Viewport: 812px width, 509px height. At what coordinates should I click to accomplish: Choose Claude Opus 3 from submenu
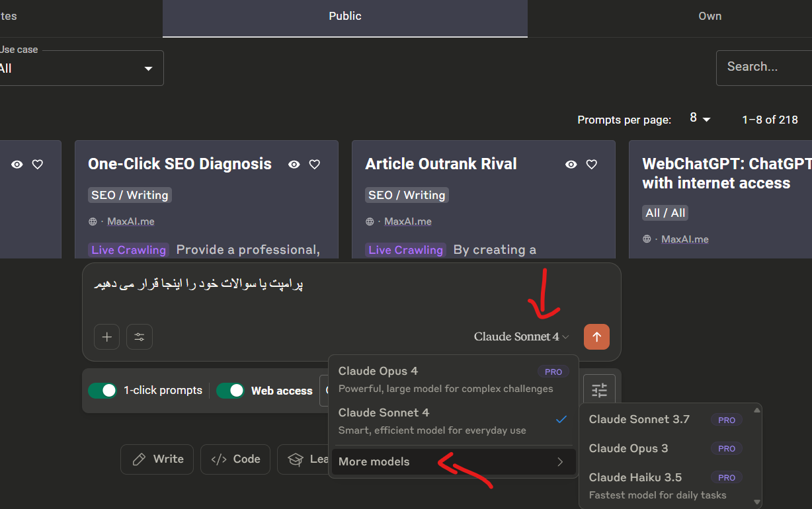coord(666,448)
